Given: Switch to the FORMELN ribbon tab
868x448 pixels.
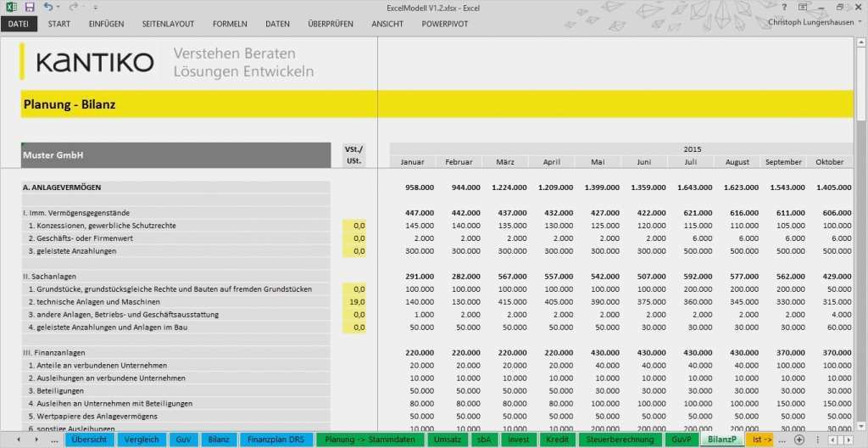Looking at the screenshot, I should [230, 24].
